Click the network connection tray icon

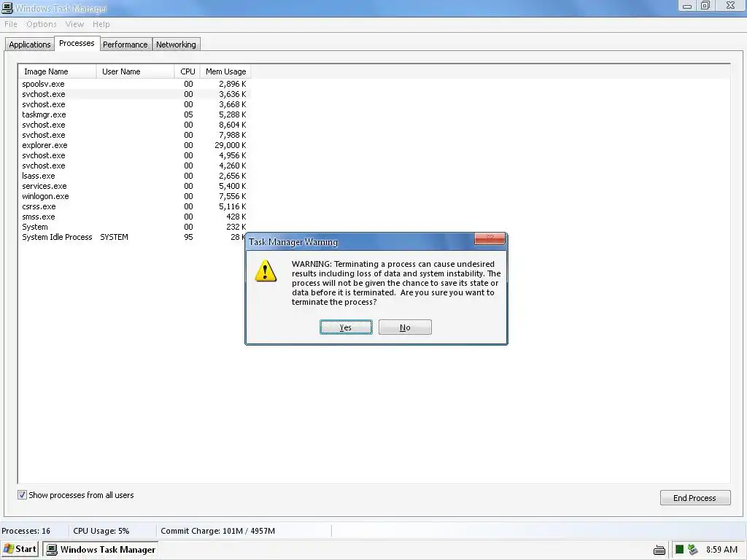[x=693, y=550]
